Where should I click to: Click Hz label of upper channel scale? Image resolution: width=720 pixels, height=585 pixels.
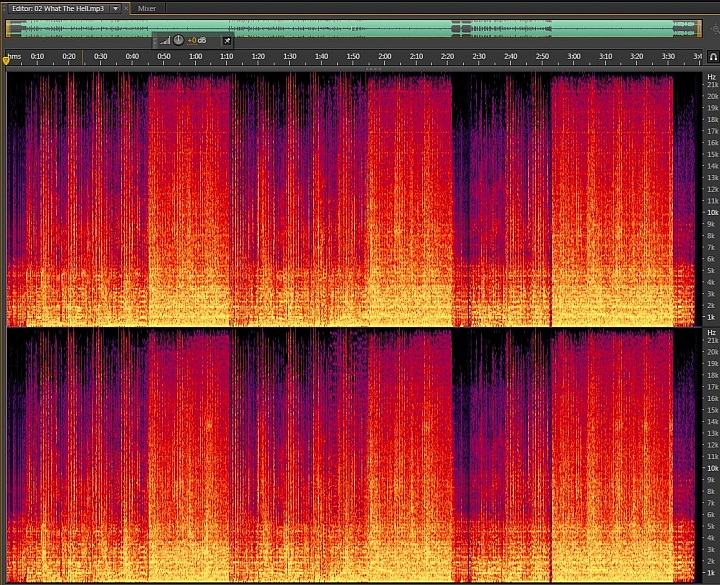click(711, 77)
